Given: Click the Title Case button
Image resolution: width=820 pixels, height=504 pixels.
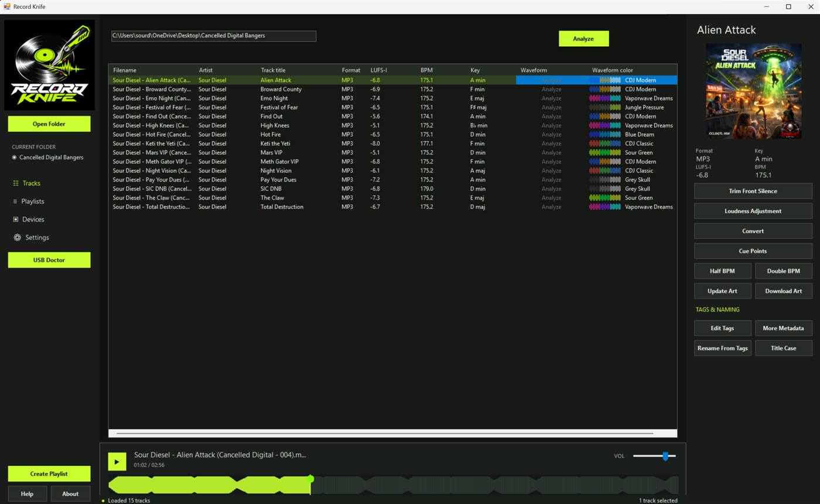Looking at the screenshot, I should coord(784,348).
